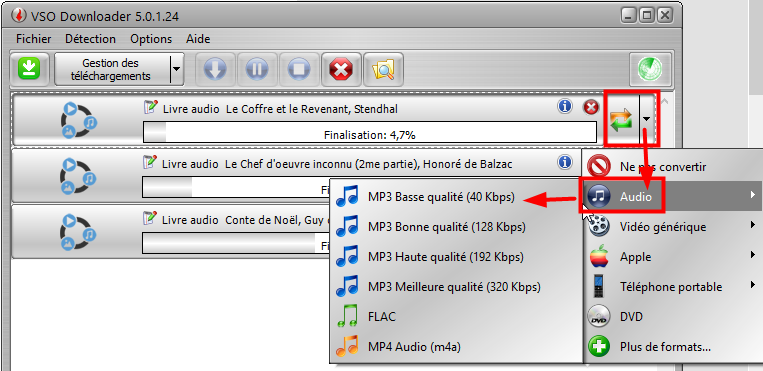This screenshot has width=763, height=371.
Task: Click the pause toolbar icon
Action: pos(257,70)
